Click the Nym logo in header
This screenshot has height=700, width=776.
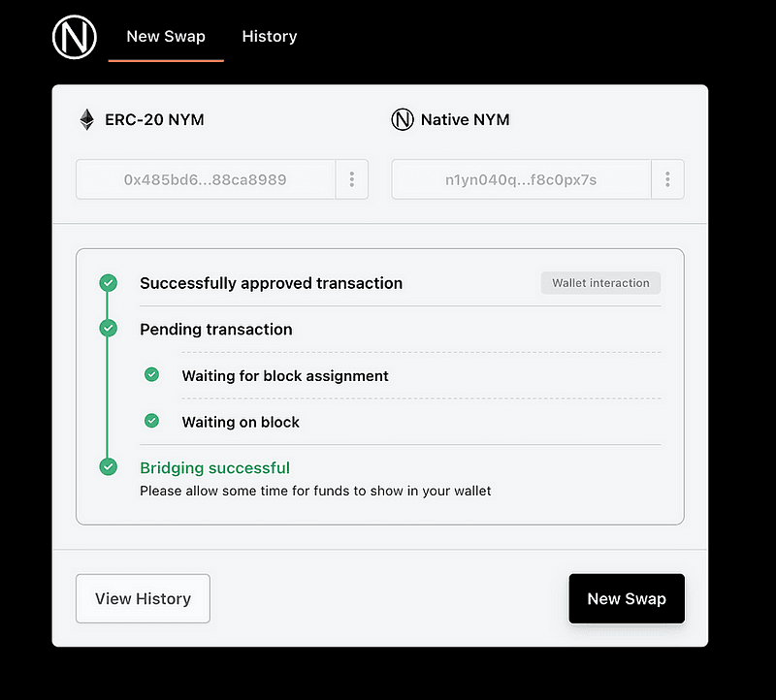coord(74,38)
